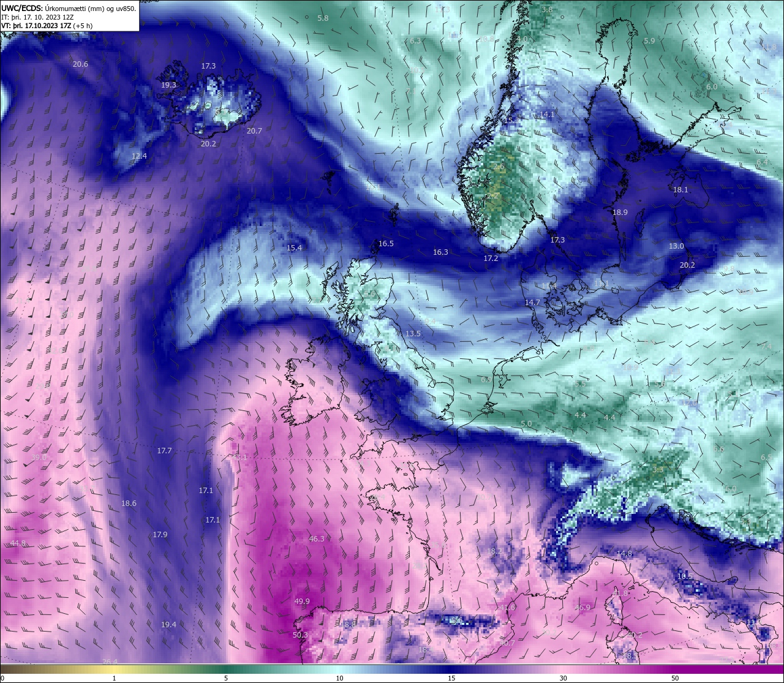Click the 18.1 value over the eastern Baltic
The width and height of the screenshot is (784, 683).
[x=680, y=190]
